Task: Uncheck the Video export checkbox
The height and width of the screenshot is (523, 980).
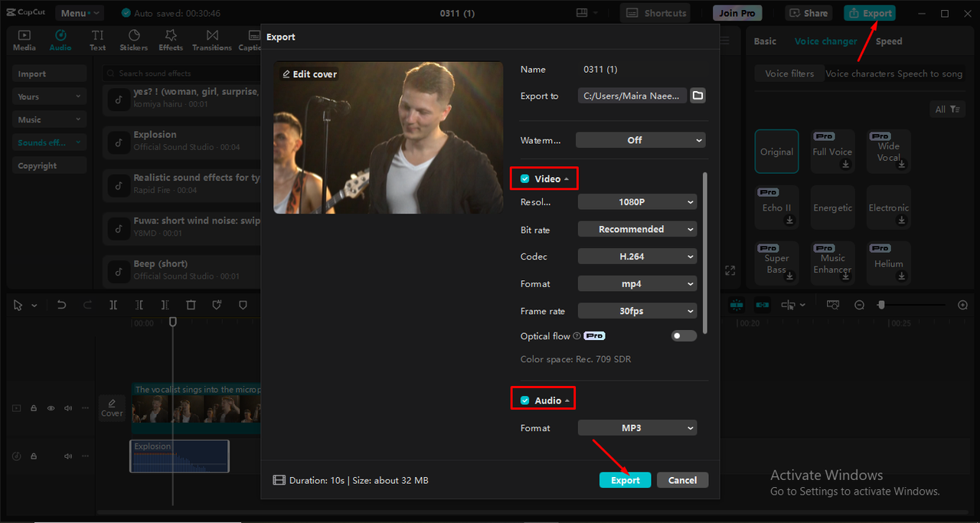Action: (x=524, y=178)
